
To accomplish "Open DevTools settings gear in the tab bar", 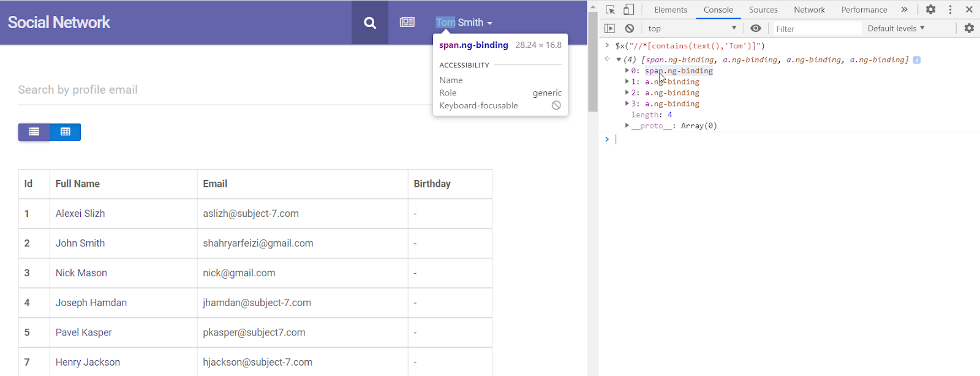I will pyautogui.click(x=930, y=10).
